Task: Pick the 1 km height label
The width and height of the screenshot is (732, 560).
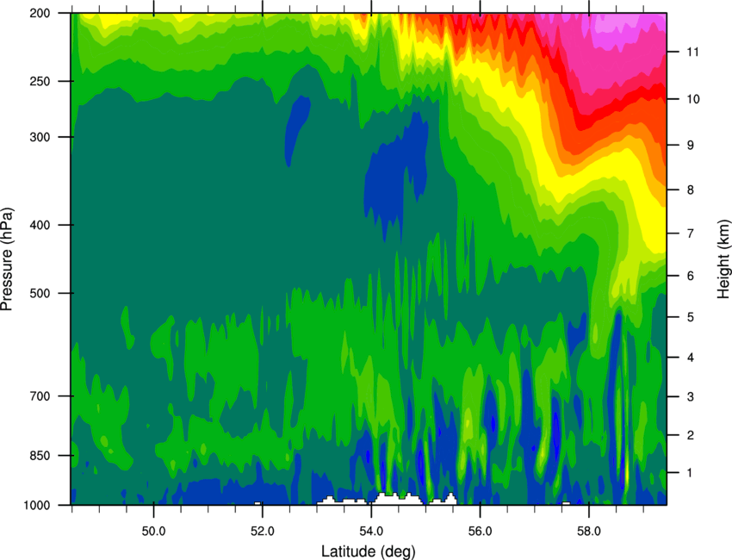Action: [691, 473]
